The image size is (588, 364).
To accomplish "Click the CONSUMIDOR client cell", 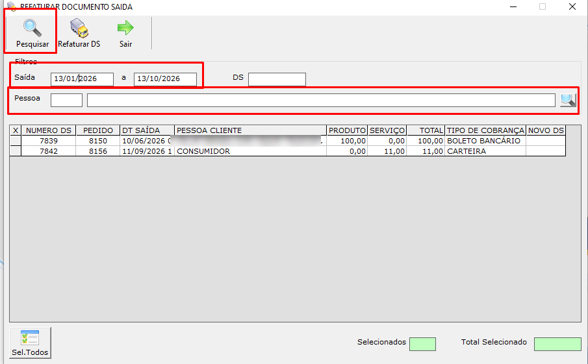I will [251, 151].
